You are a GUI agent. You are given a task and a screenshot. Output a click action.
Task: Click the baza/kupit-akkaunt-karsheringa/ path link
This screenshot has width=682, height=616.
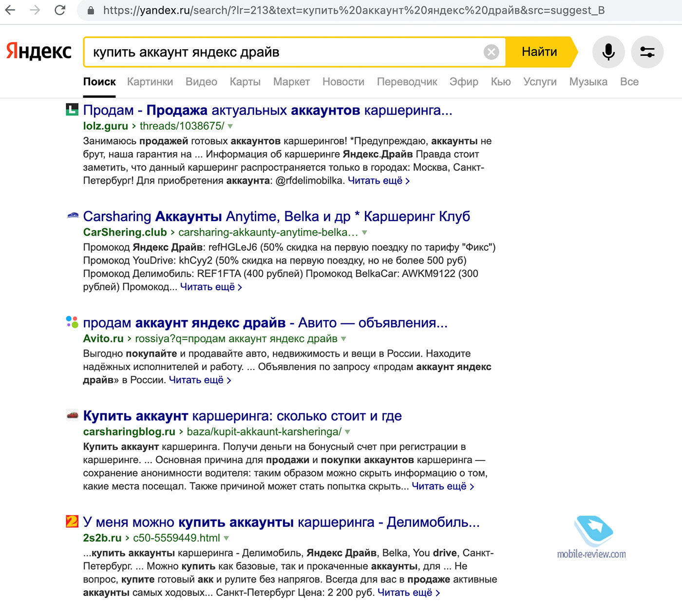[264, 431]
